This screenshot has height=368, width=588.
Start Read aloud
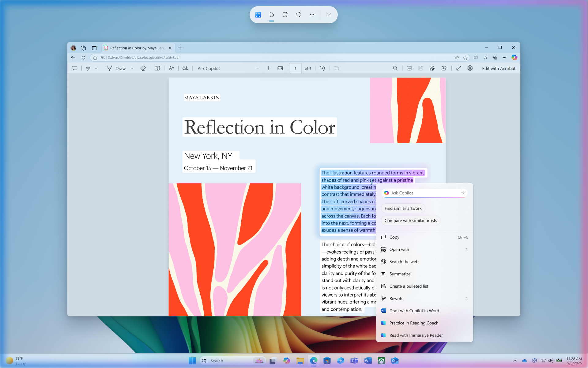click(171, 68)
